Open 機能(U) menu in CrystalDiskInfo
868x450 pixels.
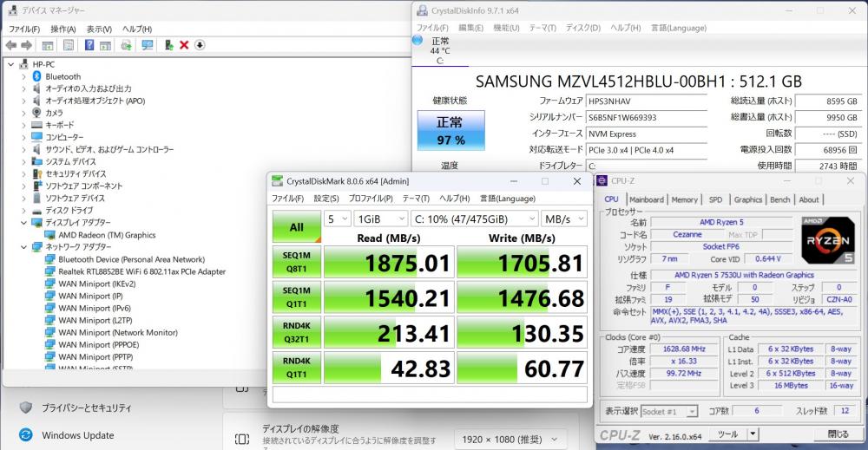click(506, 28)
